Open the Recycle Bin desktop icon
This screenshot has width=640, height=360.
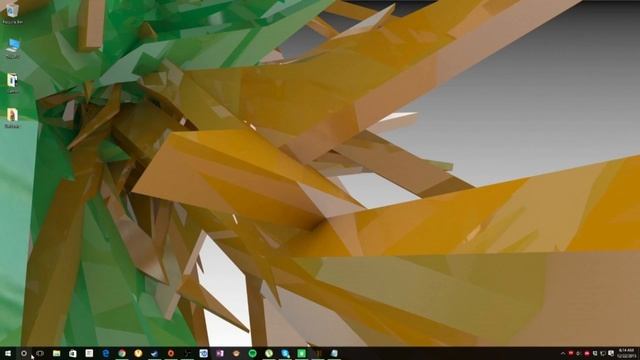(12, 12)
